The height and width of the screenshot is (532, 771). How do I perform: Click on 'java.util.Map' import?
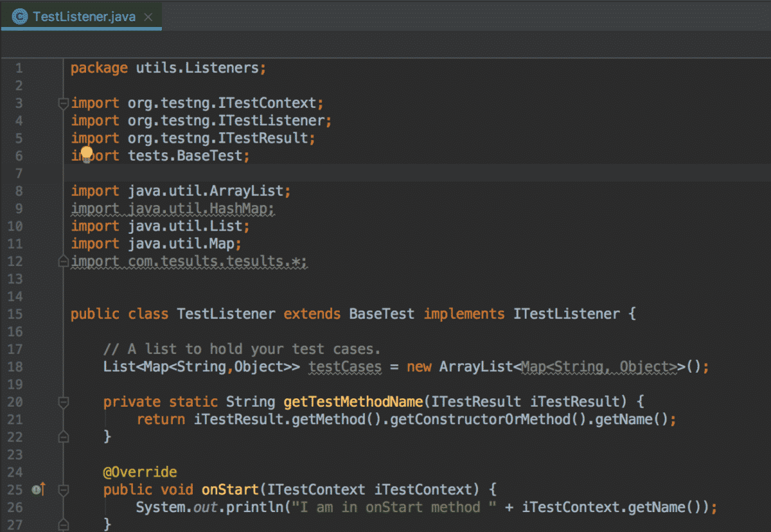point(181,244)
